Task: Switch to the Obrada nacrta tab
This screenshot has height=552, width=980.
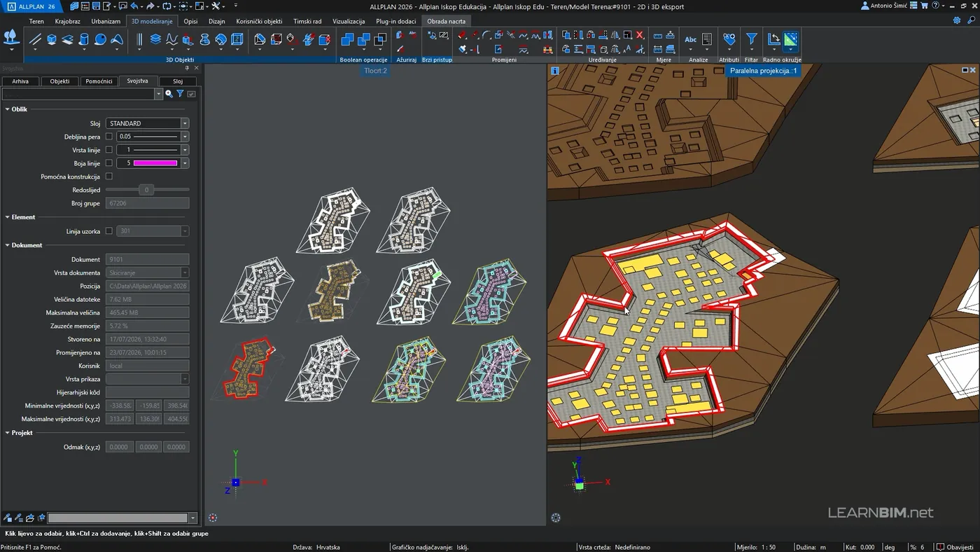Action: point(446,21)
